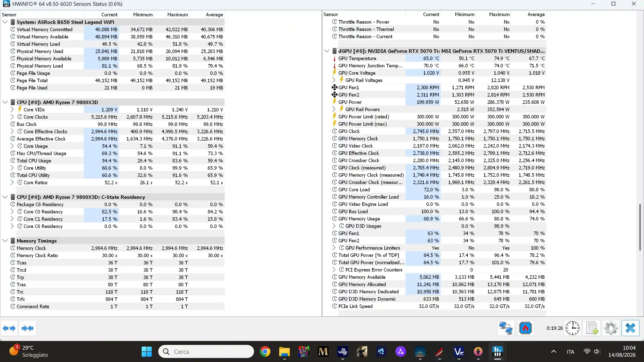
Task: Collapse the C-State Residency section
Action: pyautogui.click(x=5, y=197)
